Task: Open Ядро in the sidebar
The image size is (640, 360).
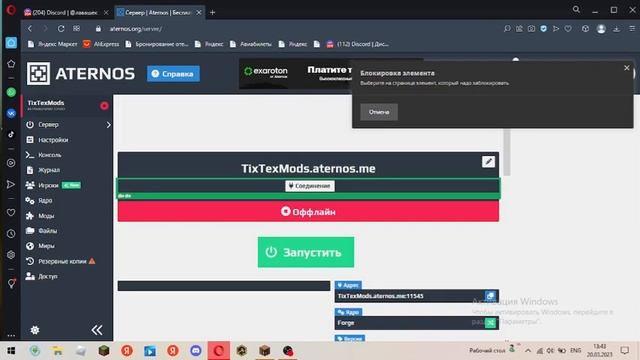Action: (45, 200)
